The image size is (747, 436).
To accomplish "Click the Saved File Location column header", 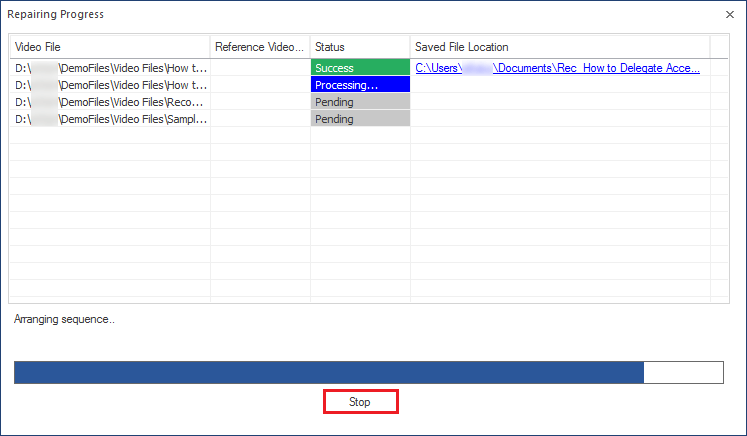I will point(560,47).
